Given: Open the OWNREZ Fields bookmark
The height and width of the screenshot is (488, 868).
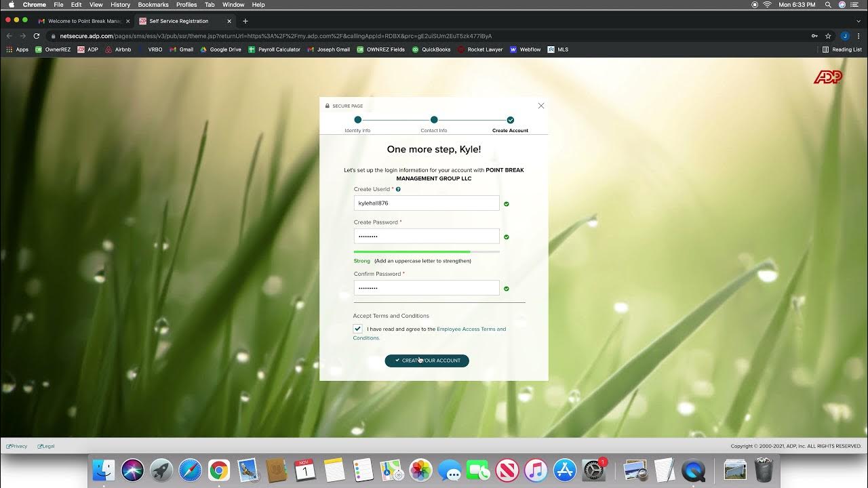Looking at the screenshot, I should [380, 49].
